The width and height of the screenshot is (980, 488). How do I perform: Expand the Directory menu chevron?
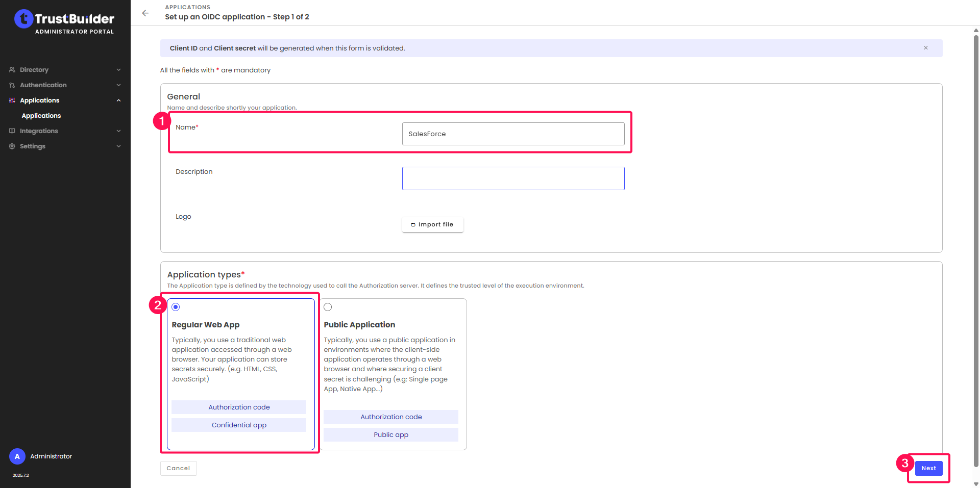[x=118, y=70]
